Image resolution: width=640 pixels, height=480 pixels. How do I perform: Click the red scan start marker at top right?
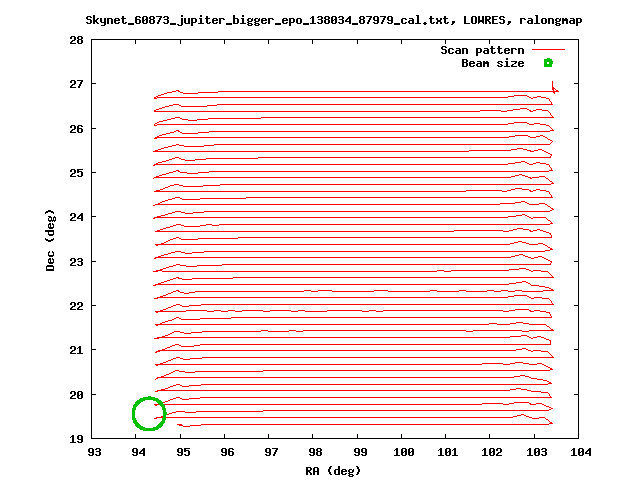(555, 88)
